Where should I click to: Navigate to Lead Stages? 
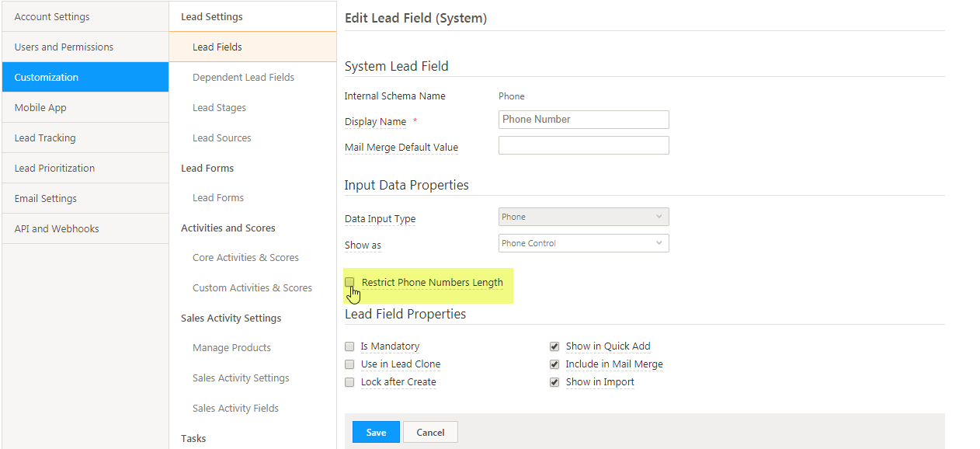coord(219,107)
